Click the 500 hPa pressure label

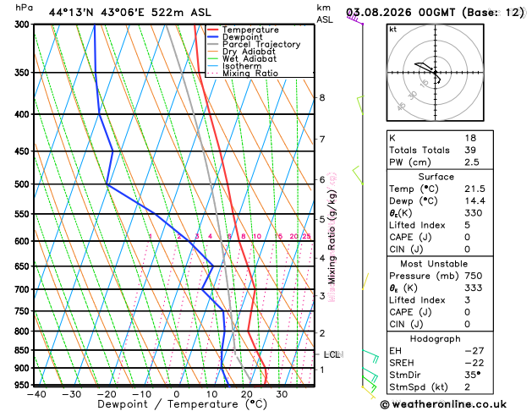tap(24, 184)
